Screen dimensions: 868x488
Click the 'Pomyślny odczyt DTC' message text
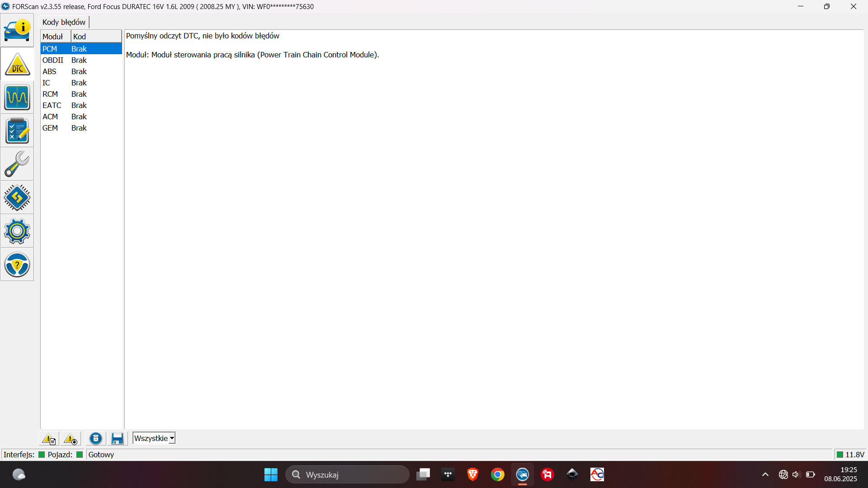(x=203, y=36)
